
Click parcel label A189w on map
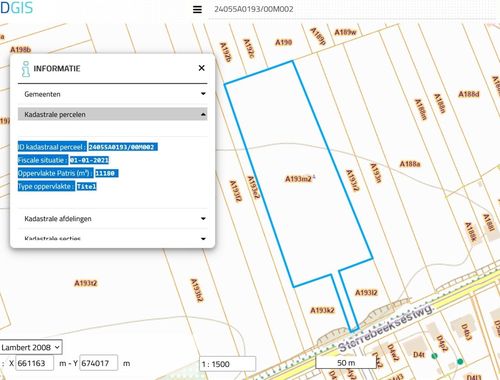click(x=345, y=32)
